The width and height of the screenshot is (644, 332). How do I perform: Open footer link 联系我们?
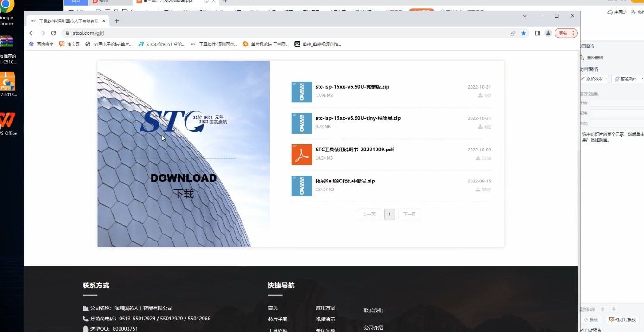click(373, 311)
